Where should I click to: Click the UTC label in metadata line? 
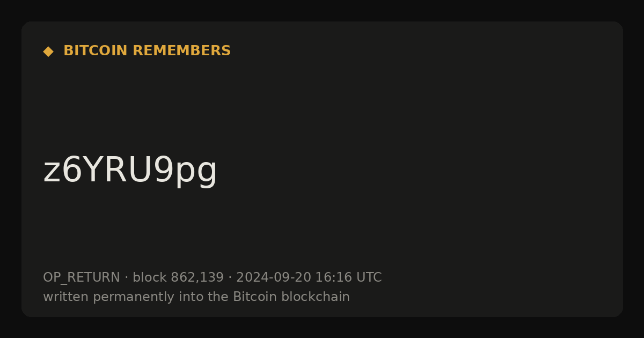point(369,277)
